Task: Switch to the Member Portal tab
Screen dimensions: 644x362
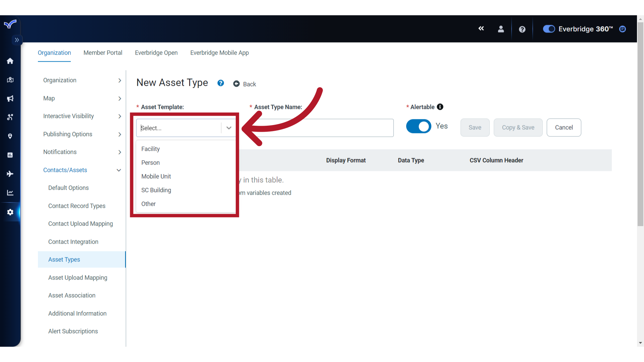Action: [103, 53]
